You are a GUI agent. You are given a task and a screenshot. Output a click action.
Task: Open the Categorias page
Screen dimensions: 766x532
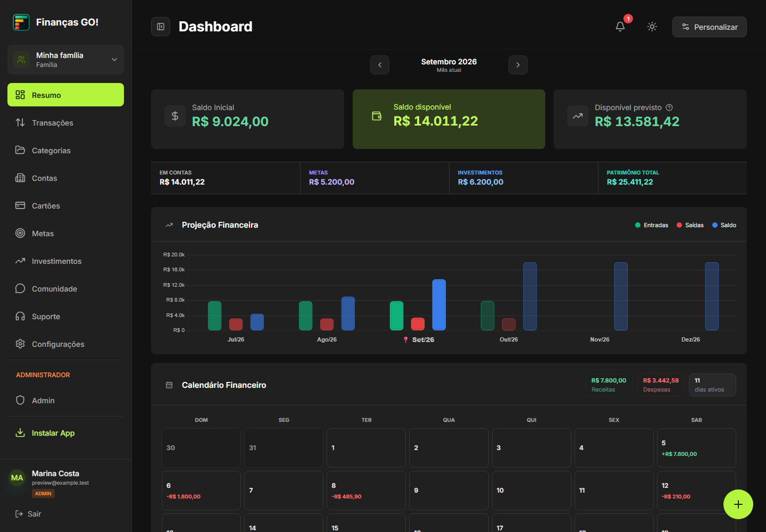[65, 150]
